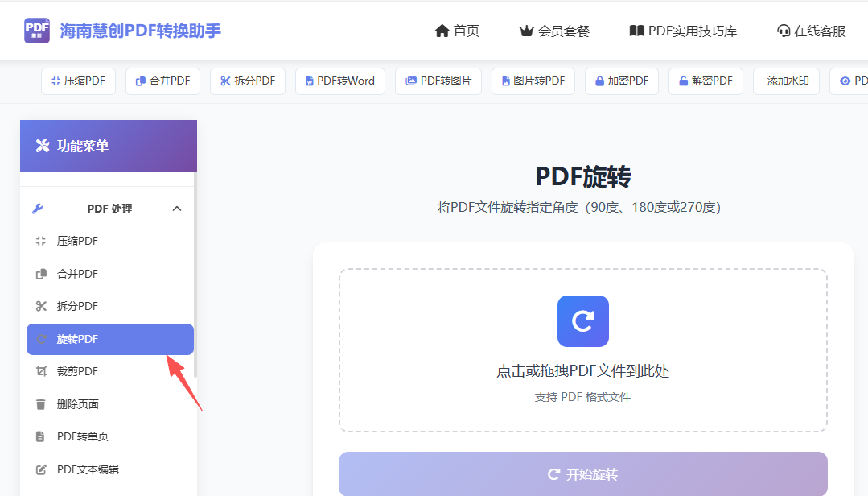Viewport: 868px width, 496px height.
Task: Open PDF转单页 in the sidebar
Action: (109, 436)
